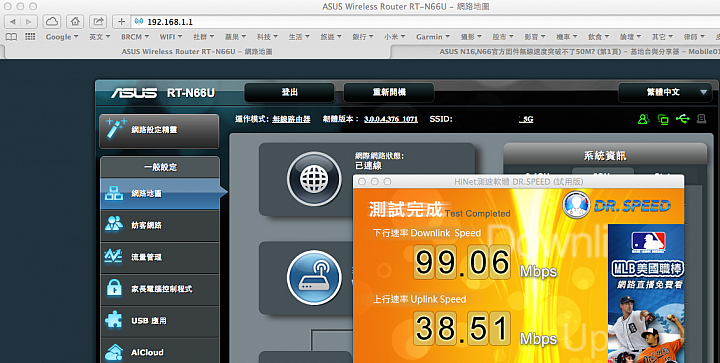Click the 192.168.1.1 address field

(426, 22)
